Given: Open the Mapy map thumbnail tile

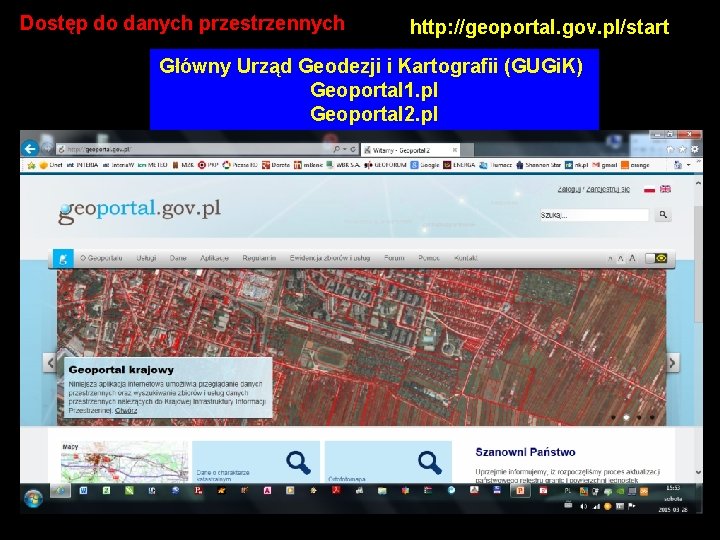Looking at the screenshot, I should point(124,461).
